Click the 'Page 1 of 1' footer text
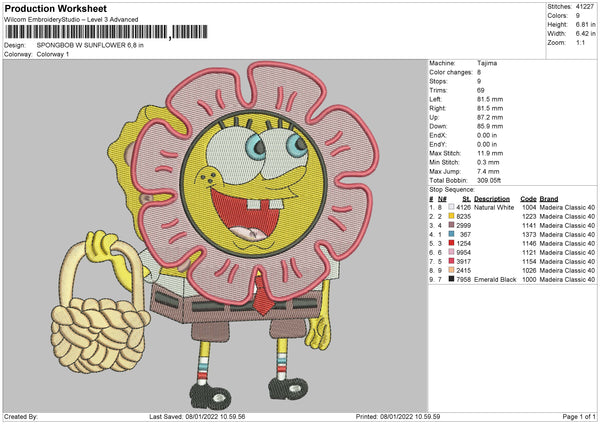Screen dimensions: 600x424 coord(579,416)
